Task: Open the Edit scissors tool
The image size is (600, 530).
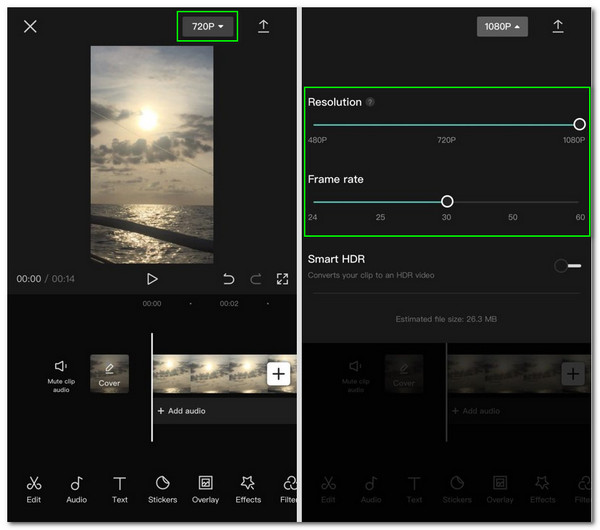Action: tap(34, 488)
